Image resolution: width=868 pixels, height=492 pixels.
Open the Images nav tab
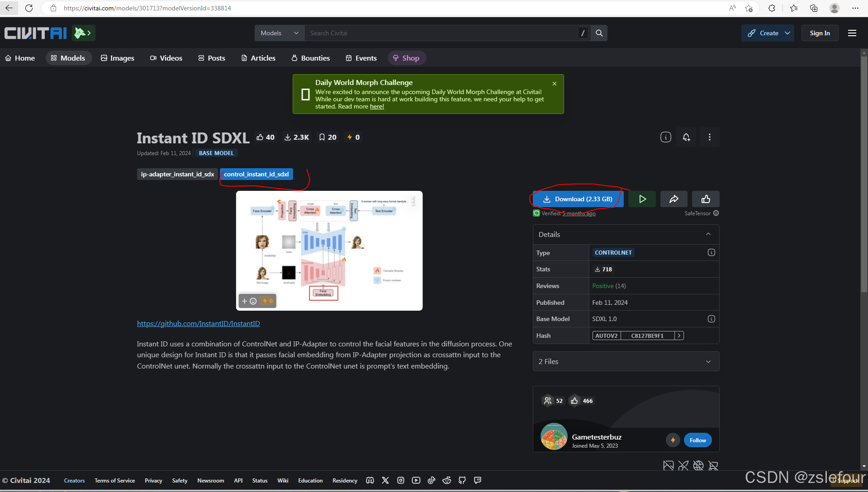coord(118,58)
